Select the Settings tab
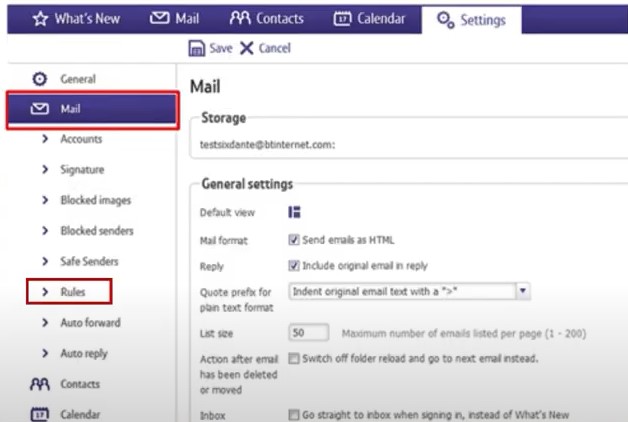 click(x=471, y=20)
